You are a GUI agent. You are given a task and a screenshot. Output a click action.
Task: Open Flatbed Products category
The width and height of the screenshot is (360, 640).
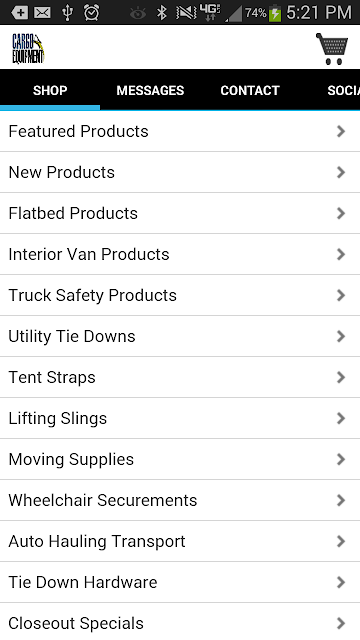tap(180, 213)
